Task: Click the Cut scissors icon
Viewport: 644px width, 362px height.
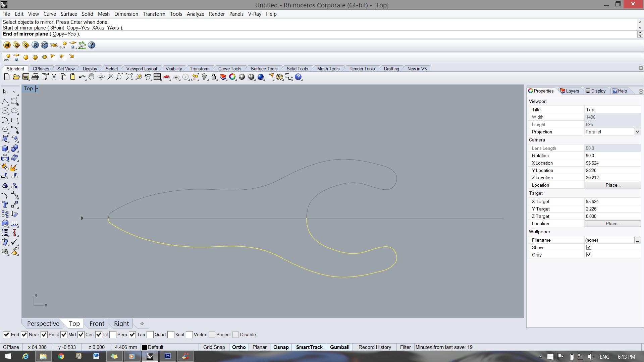Action: coord(54,77)
